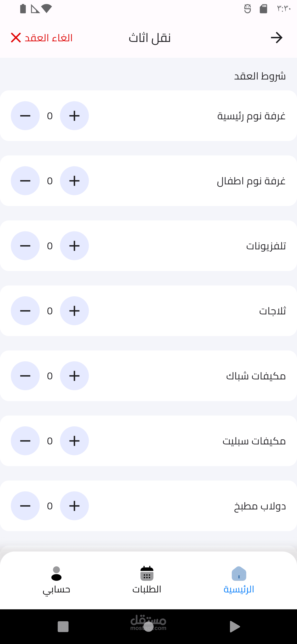Tap the red X cancel icon

point(16,38)
